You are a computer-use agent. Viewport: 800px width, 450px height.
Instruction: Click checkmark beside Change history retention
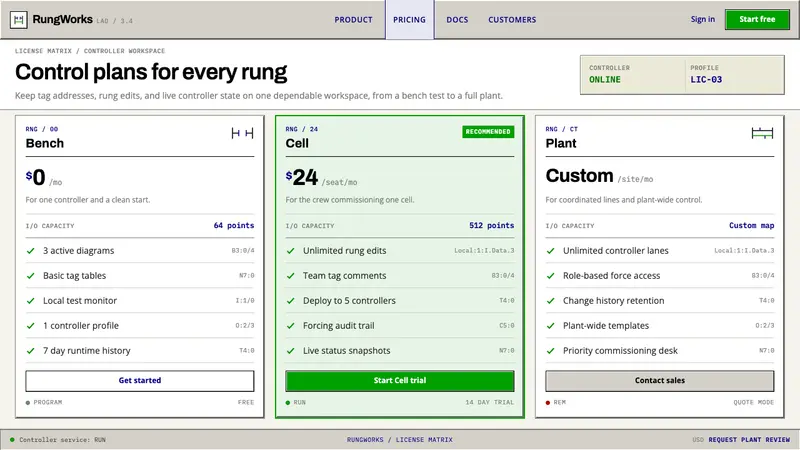(551, 301)
